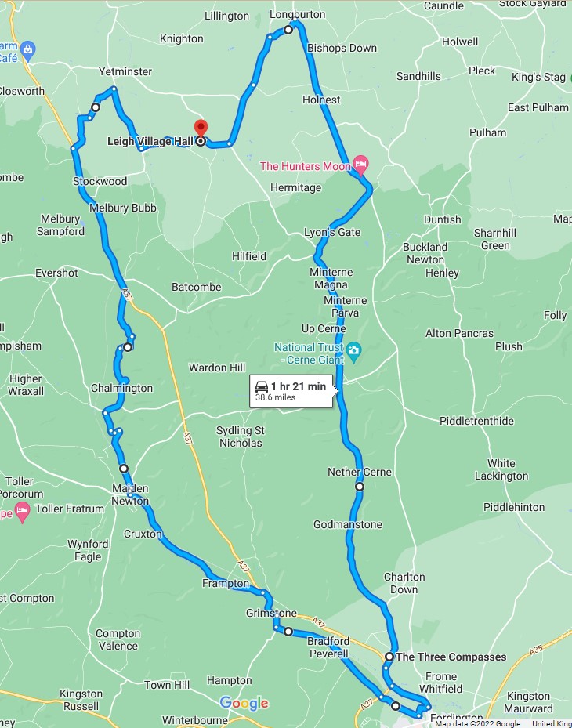
Task: Select the waypoint marker near Bradford Peverell
Action: [288, 632]
